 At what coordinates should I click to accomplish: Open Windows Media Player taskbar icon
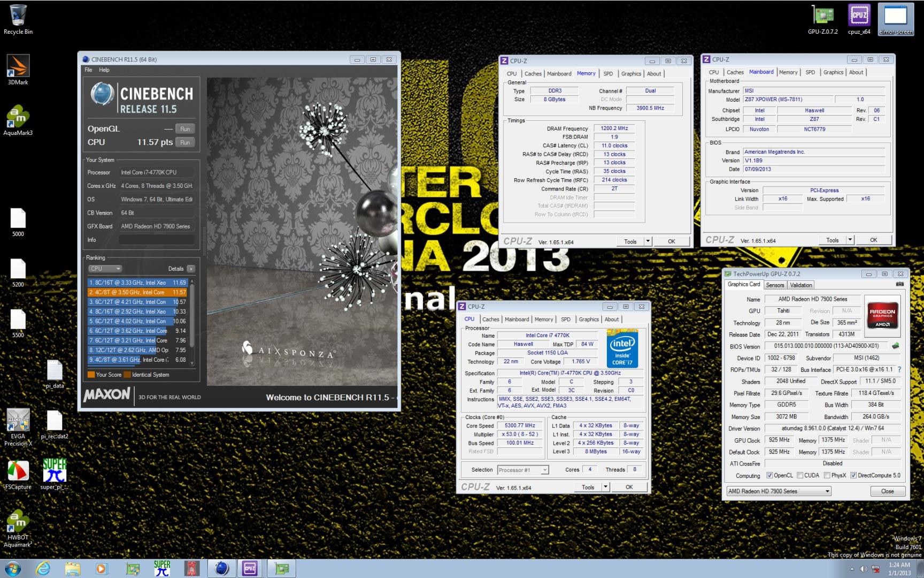pyautogui.click(x=102, y=568)
